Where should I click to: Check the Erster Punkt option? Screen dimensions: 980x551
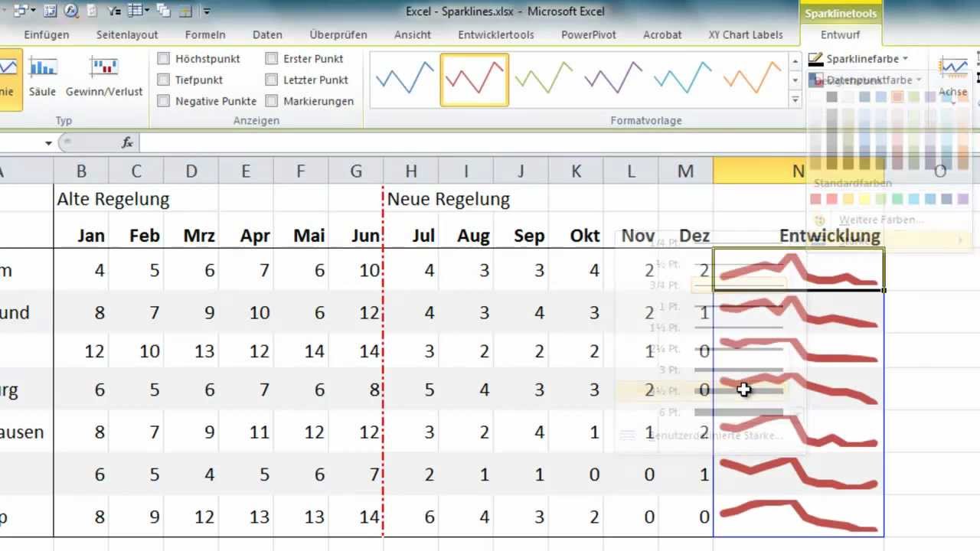pyautogui.click(x=271, y=59)
